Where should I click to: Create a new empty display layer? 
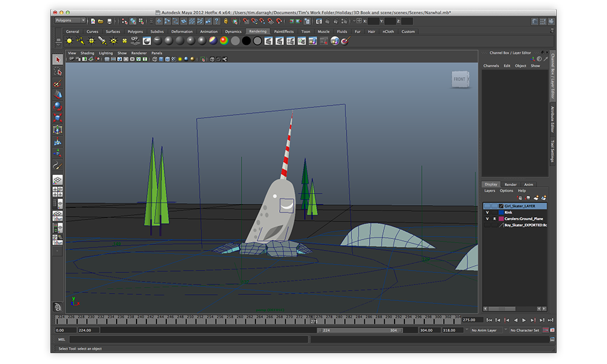coord(535,198)
